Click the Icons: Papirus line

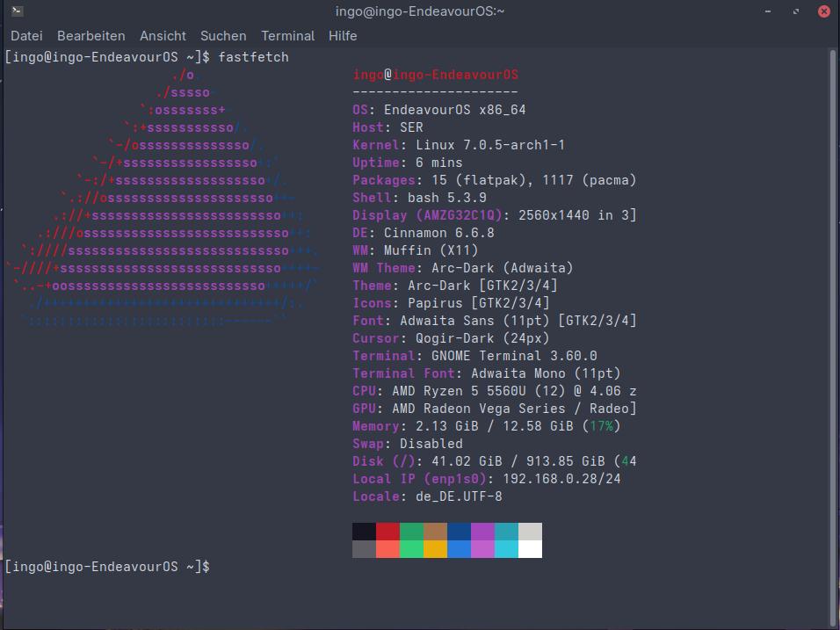tap(451, 303)
